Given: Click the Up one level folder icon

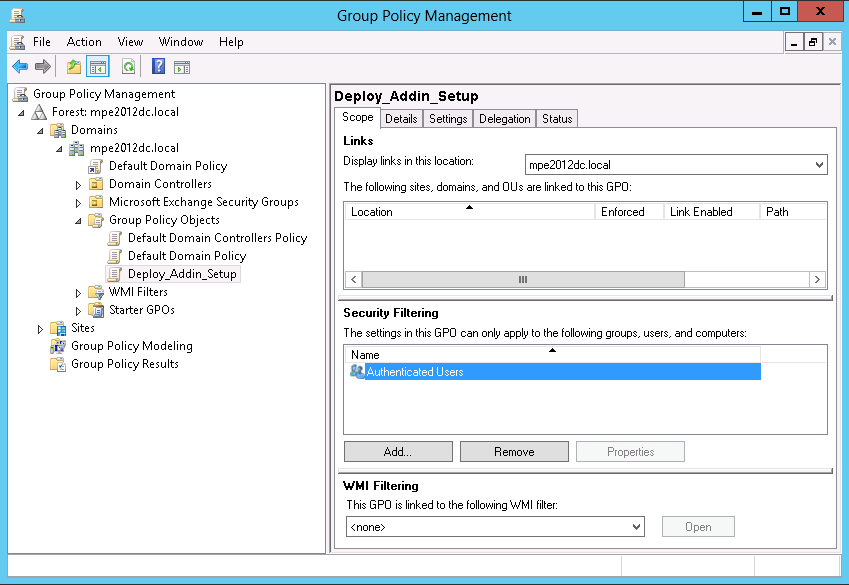Looking at the screenshot, I should (73, 67).
